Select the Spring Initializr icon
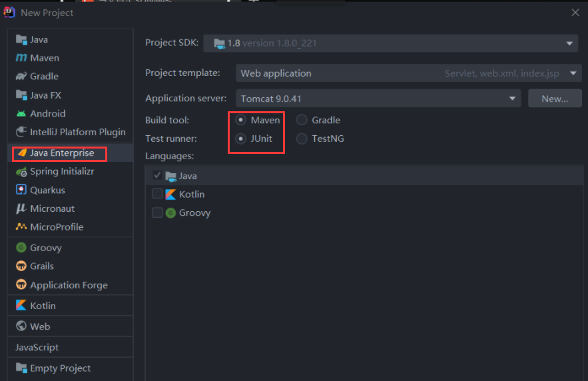588x381 pixels. pos(21,171)
